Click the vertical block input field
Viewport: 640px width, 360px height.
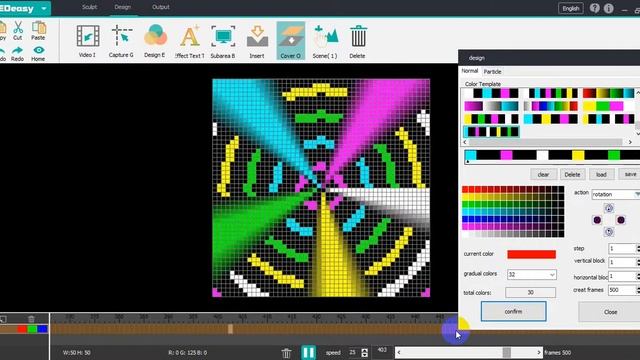622,262
